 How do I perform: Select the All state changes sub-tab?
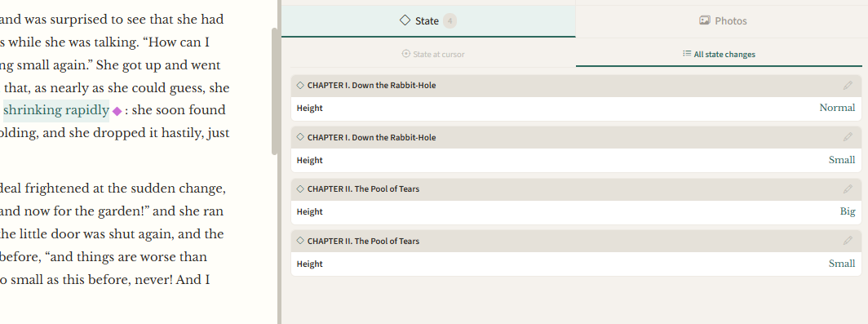pyautogui.click(x=719, y=55)
